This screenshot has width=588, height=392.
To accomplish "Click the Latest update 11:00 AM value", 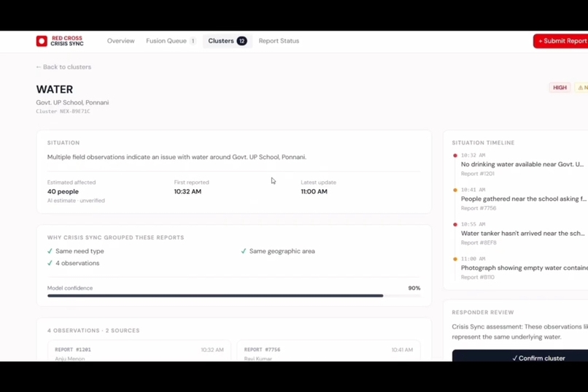I will click(x=314, y=191).
